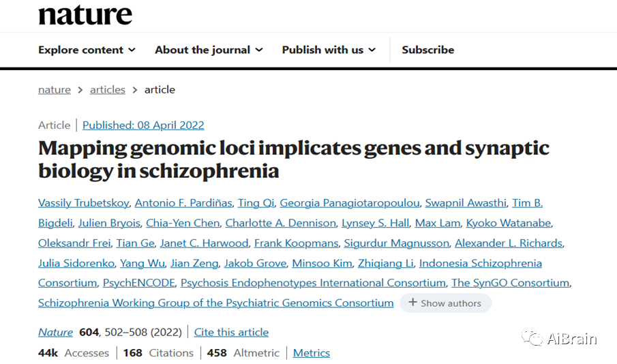Click the plus icon beside Show authors
This screenshot has width=617, height=364.
point(412,303)
